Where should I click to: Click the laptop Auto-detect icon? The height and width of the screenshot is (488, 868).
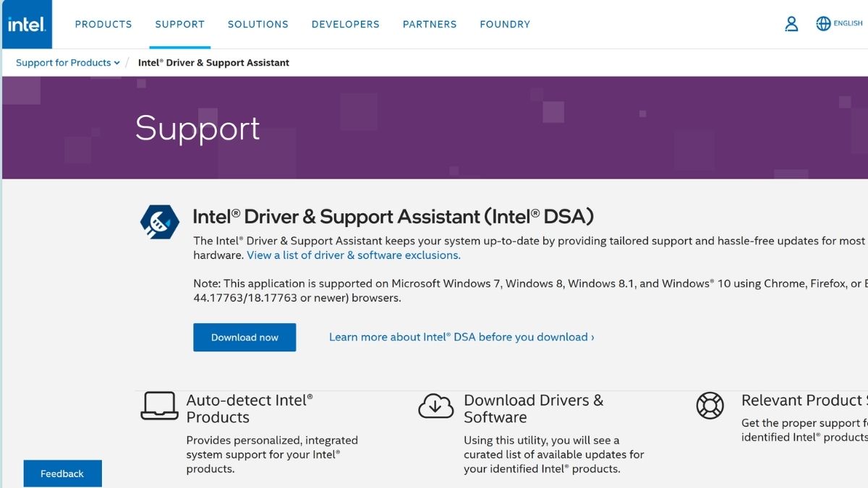pyautogui.click(x=159, y=406)
